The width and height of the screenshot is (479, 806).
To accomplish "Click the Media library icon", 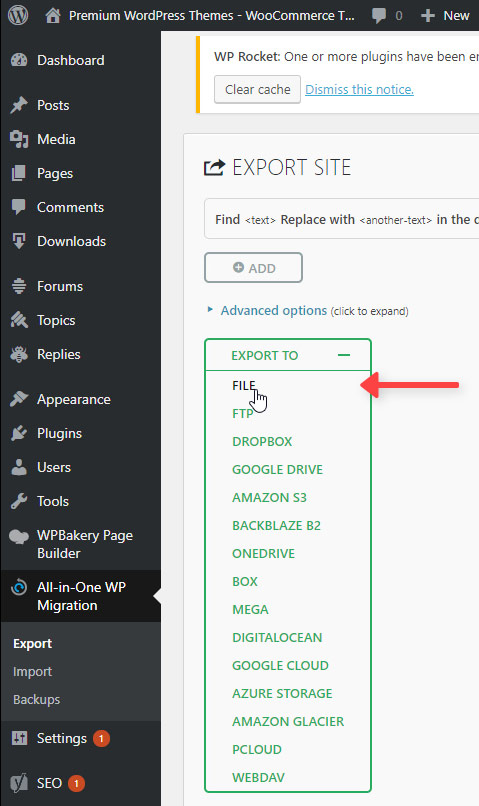I will point(19,139).
